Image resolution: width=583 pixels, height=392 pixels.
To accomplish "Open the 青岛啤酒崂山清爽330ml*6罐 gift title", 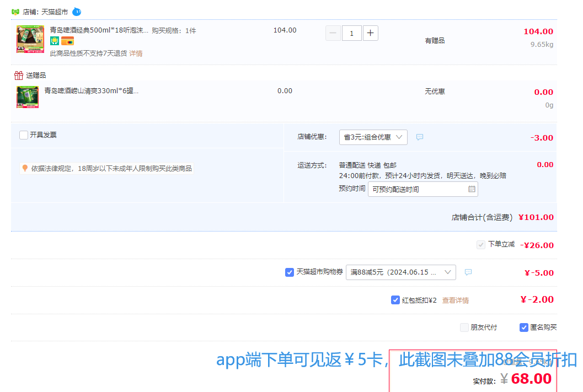I will point(91,90).
